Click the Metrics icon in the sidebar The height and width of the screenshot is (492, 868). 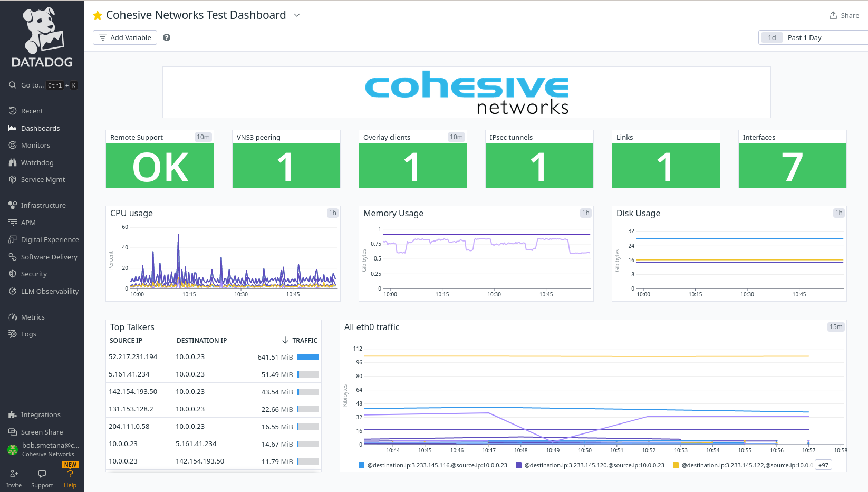point(13,317)
